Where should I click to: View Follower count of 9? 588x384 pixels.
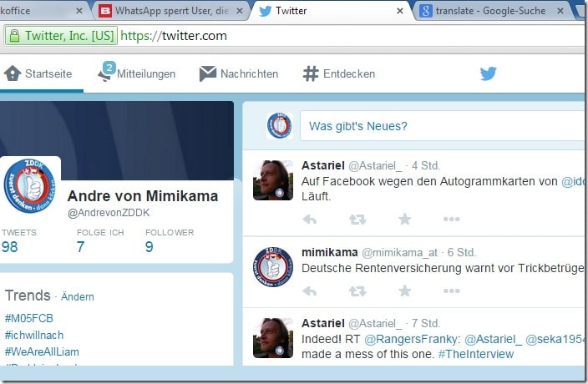coord(149,247)
